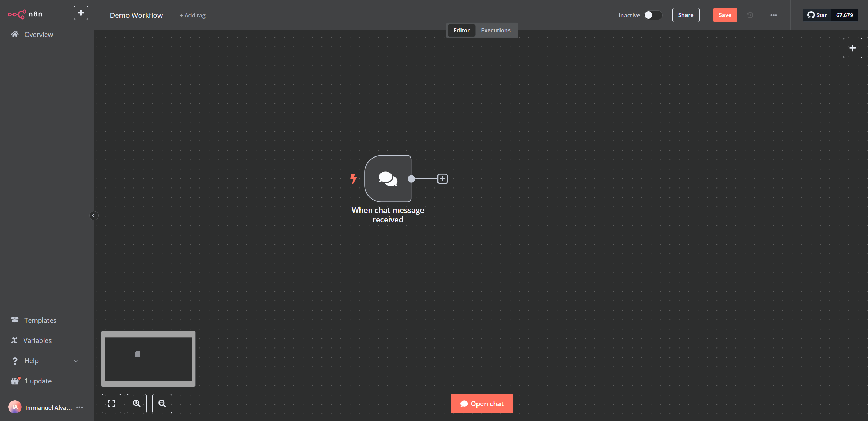Click the n8n logo
Viewport: 868px width, 421px height.
pyautogui.click(x=25, y=14)
